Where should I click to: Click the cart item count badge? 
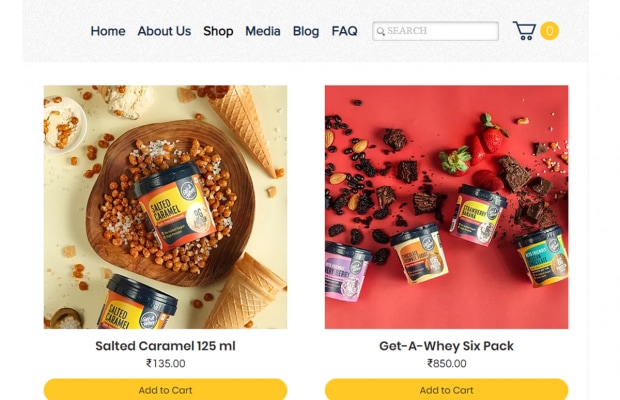click(549, 31)
